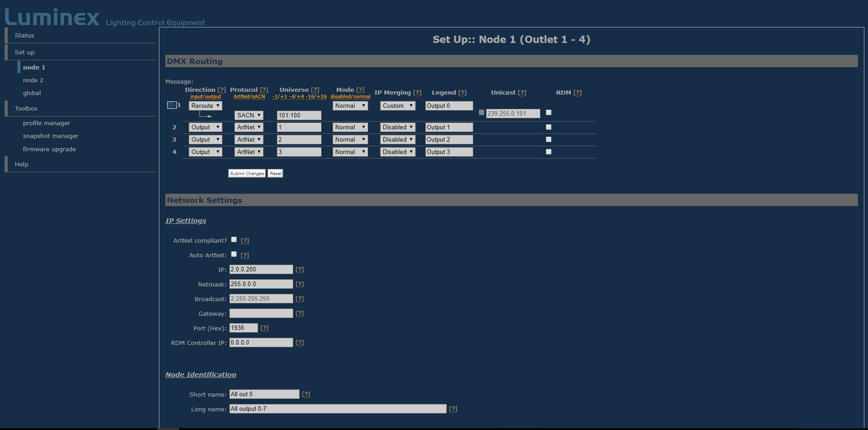868x430 pixels.
Task: Expand the SACN protocol dropdown
Action: click(249, 115)
